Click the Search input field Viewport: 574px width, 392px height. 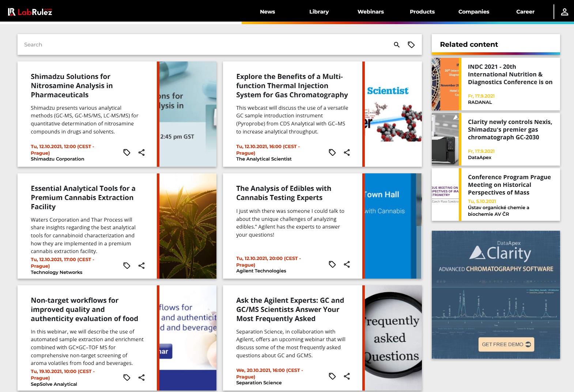tap(205, 45)
